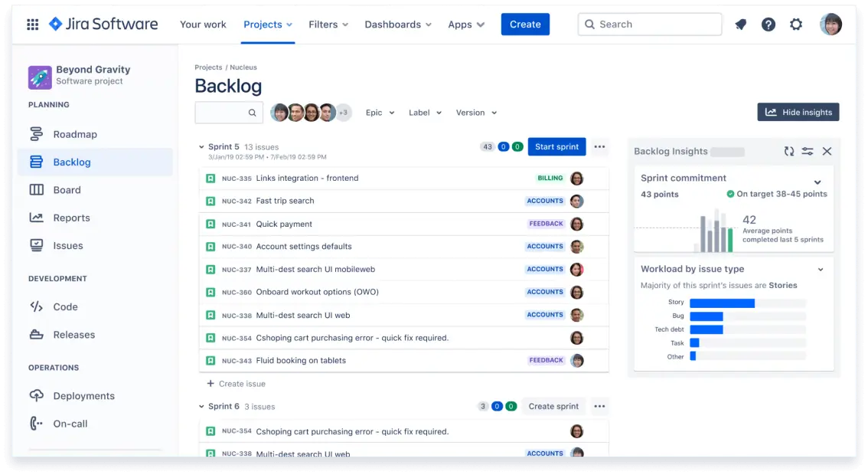The height and width of the screenshot is (475, 868).
Task: Open the help question mark icon
Action: (768, 25)
